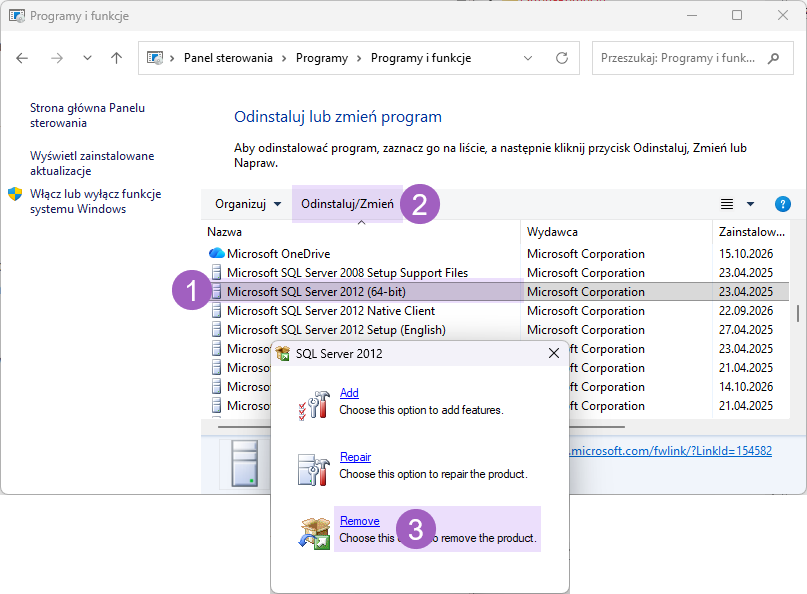Screen dimensions: 807x594
Task: Click icon of SQL Server 2012 Setup (English)
Action: (217, 330)
